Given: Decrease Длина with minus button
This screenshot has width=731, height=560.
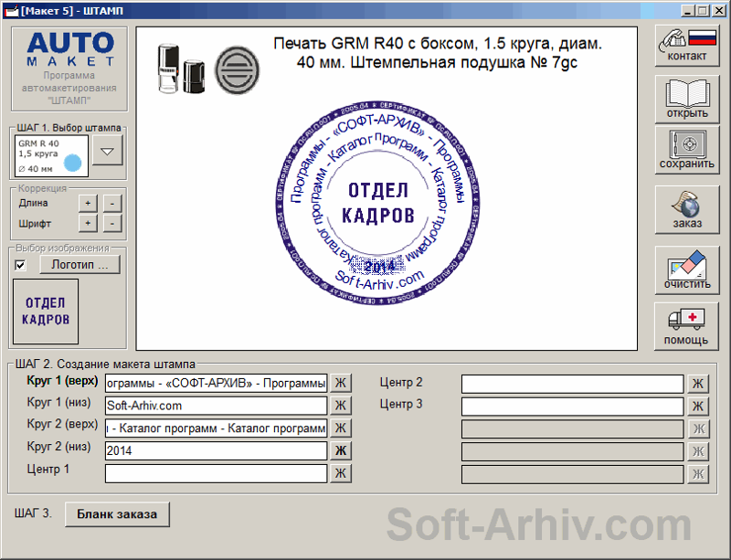Looking at the screenshot, I should coord(112,204).
